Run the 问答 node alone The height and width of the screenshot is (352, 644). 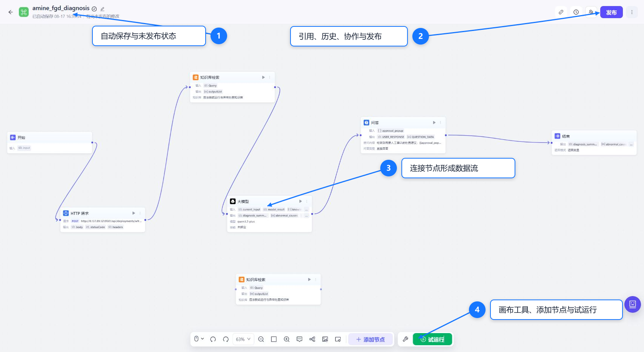click(x=434, y=122)
